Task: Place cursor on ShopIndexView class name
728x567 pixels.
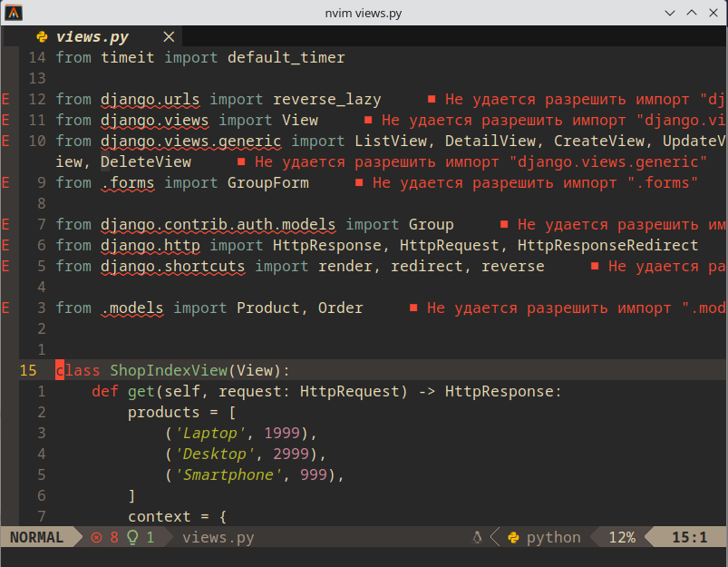Action: coord(169,370)
